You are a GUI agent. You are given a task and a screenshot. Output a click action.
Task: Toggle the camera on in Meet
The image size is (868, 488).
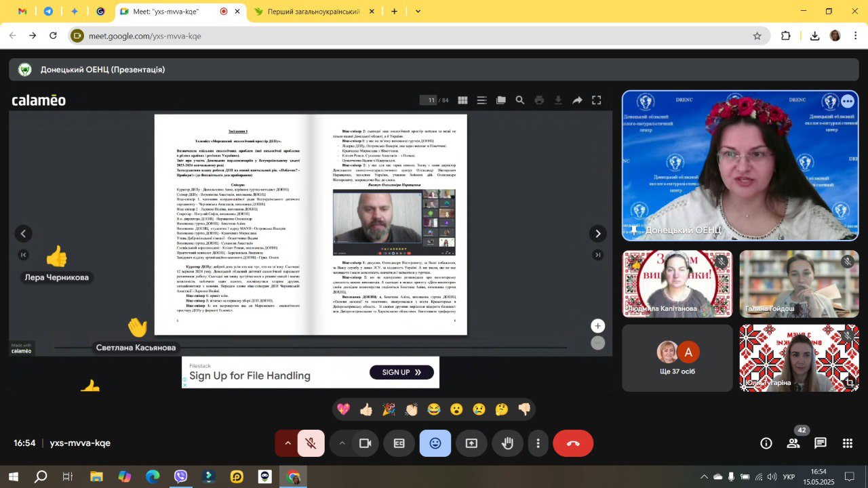[x=365, y=443]
